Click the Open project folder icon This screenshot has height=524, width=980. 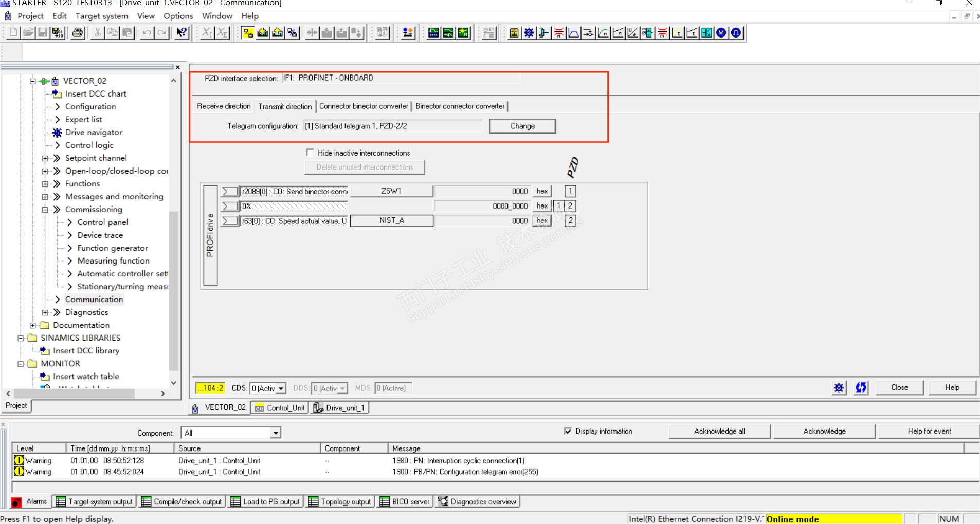[28, 33]
